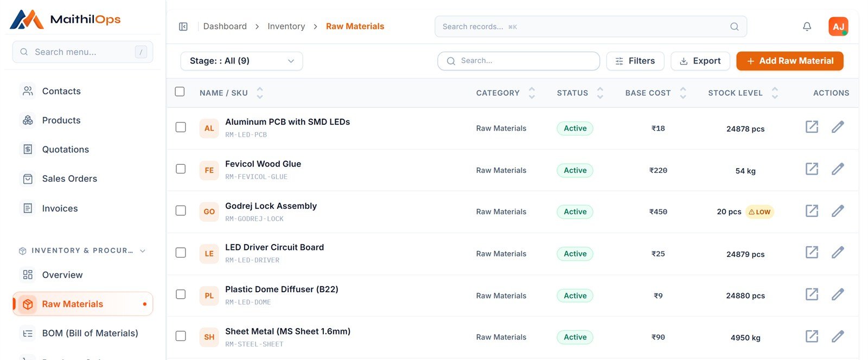Image resolution: width=868 pixels, height=360 pixels.
Task: Edit Sheet Metal (MS Sheet 1.6mm) pencil icon
Action: 838,336
